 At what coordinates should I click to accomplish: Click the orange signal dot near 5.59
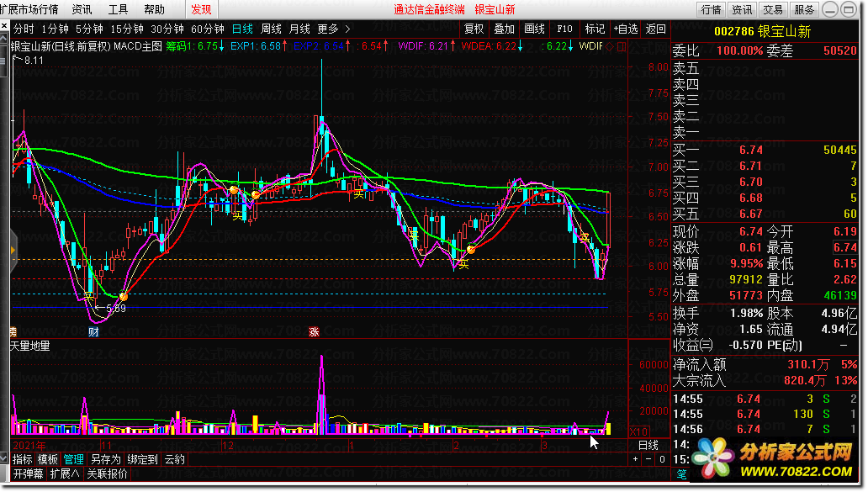tap(124, 297)
